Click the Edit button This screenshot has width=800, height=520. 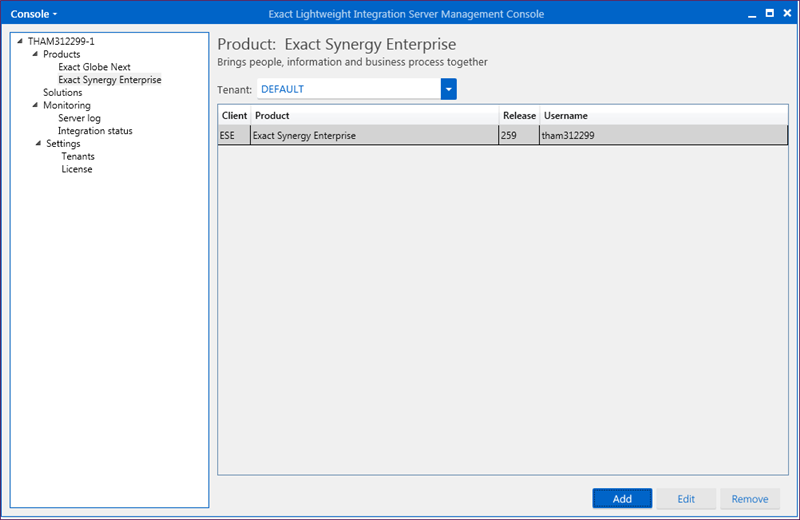point(686,499)
